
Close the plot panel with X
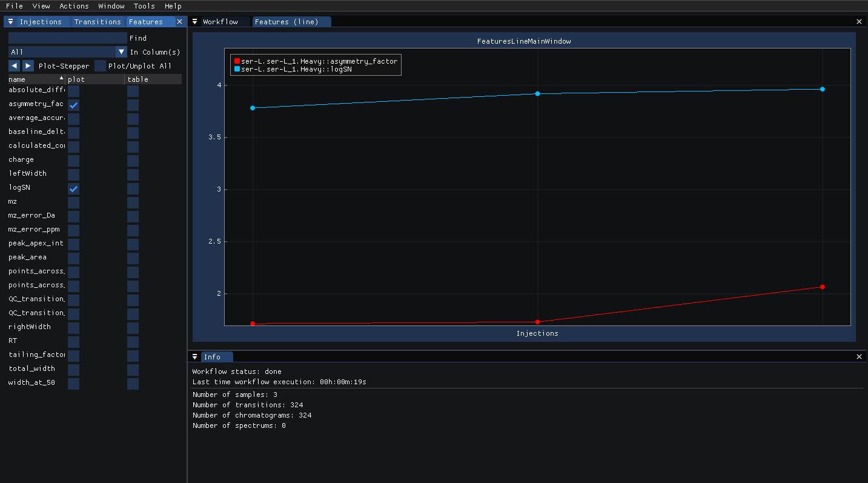[x=859, y=22]
